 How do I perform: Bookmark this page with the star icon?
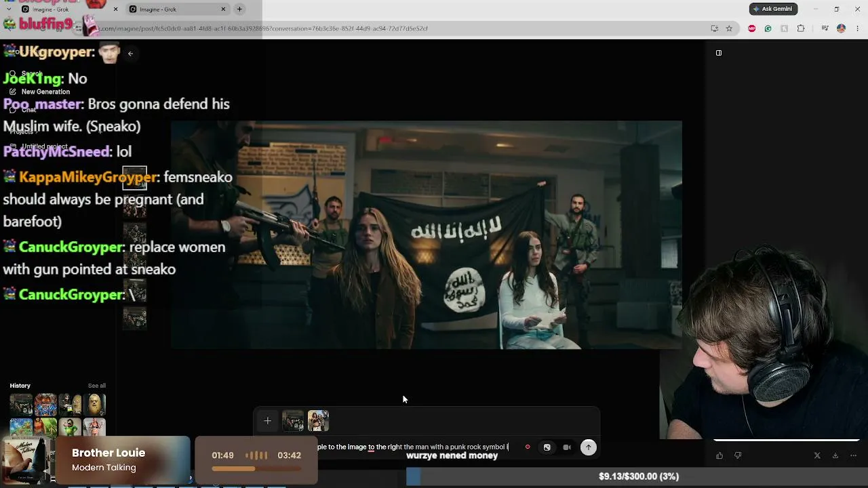tap(729, 28)
